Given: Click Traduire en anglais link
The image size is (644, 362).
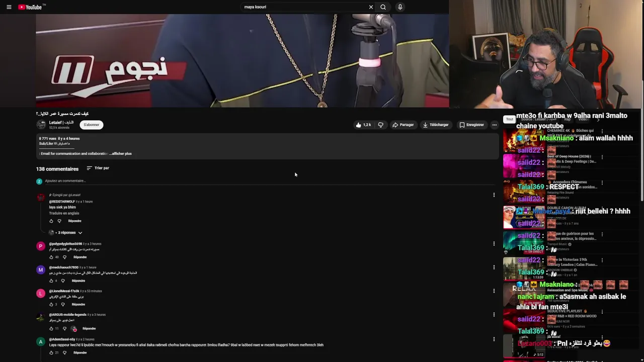Looking at the screenshot, I should click(64, 213).
